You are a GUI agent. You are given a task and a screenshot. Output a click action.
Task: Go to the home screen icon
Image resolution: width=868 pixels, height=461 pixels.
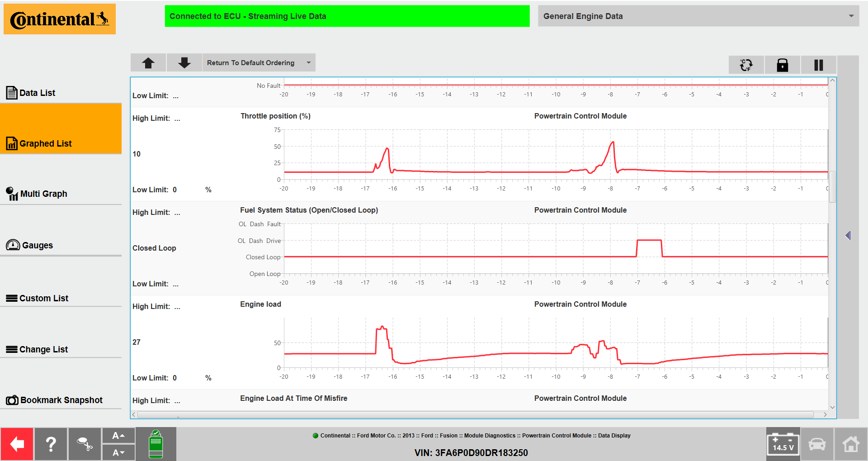851,444
